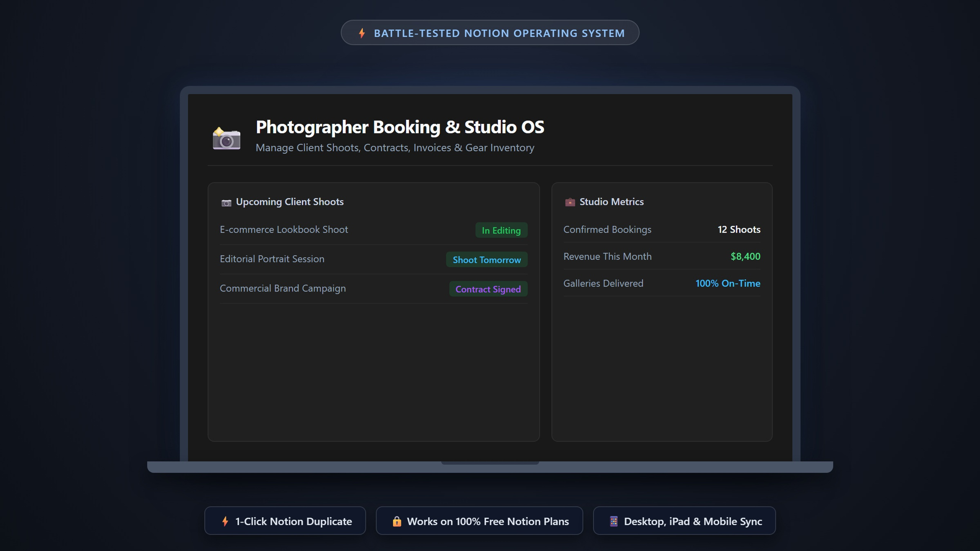Click the Manage Client Shoots subtitle text
Screen dimensions: 980x551
coord(395,148)
